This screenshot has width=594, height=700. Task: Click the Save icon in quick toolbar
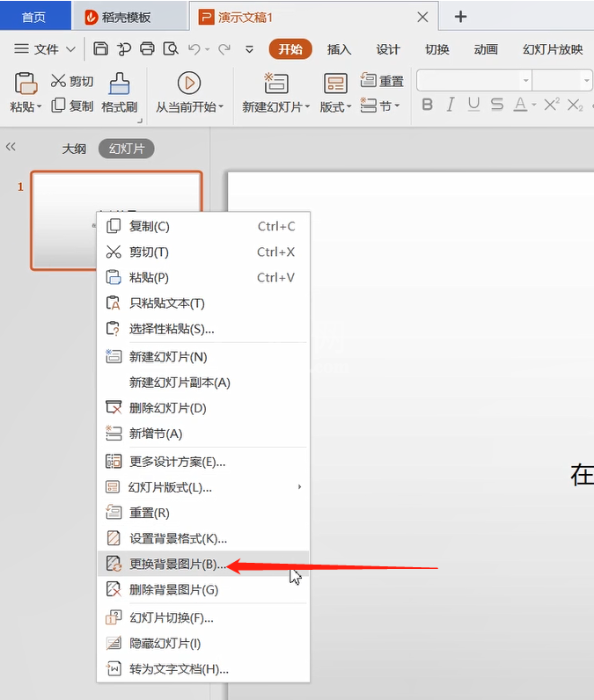[x=100, y=48]
